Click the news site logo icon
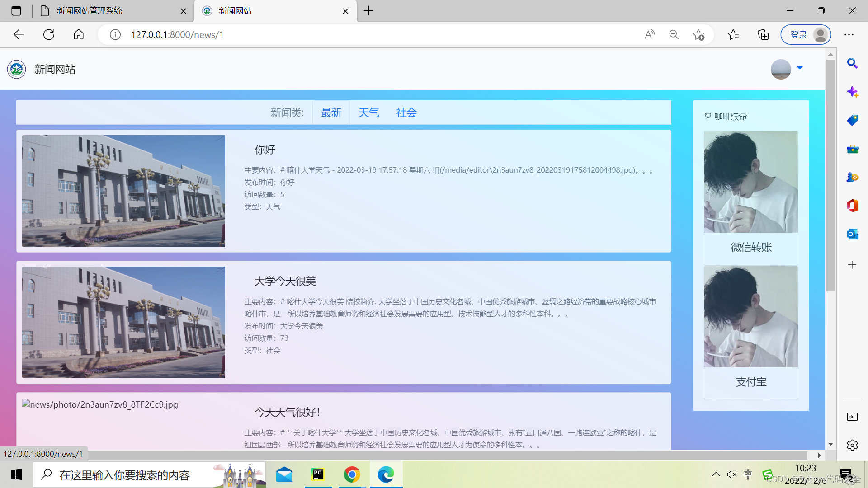This screenshot has width=868, height=488. point(17,69)
